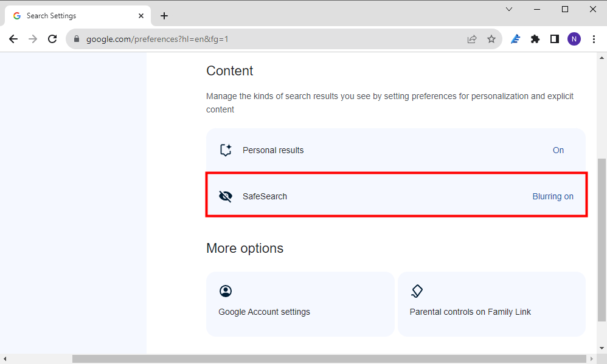Screen dimensions: 607x364
Task: Click the SafeSearch crossed-eye icon
Action: 225,196
